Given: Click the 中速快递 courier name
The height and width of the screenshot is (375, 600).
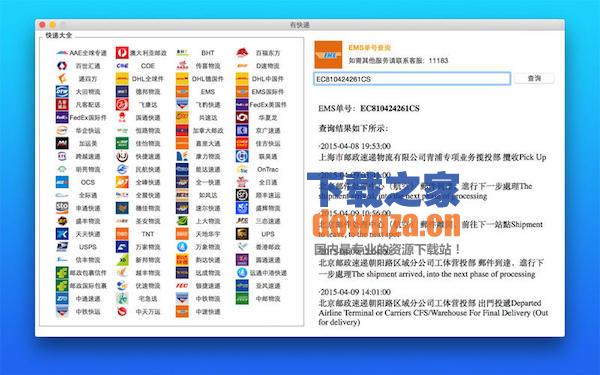Looking at the screenshot, I should coord(208,311).
